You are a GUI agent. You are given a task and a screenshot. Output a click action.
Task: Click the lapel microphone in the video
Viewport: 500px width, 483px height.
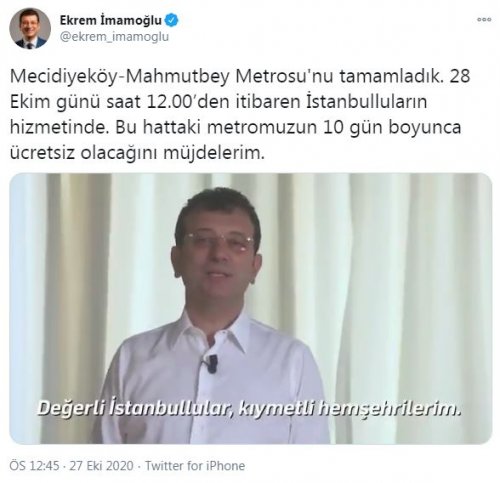(x=210, y=363)
